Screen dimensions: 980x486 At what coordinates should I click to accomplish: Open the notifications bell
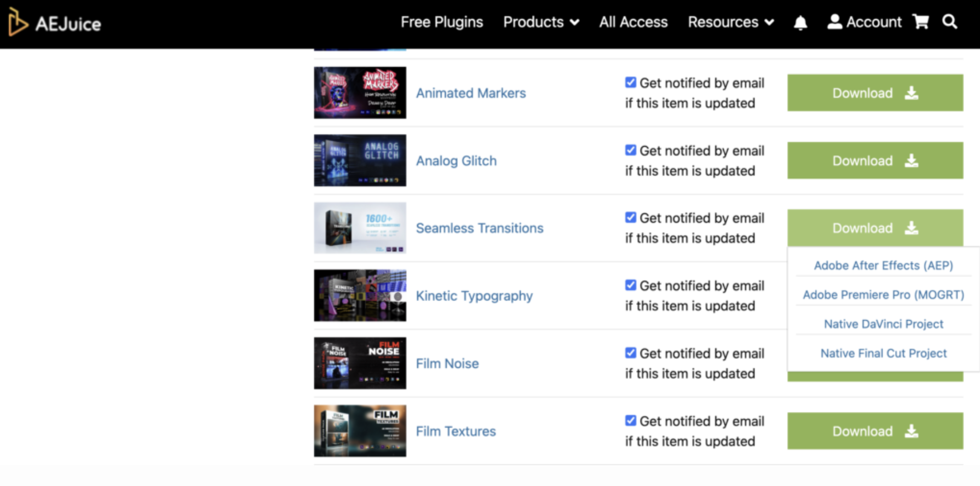point(800,22)
